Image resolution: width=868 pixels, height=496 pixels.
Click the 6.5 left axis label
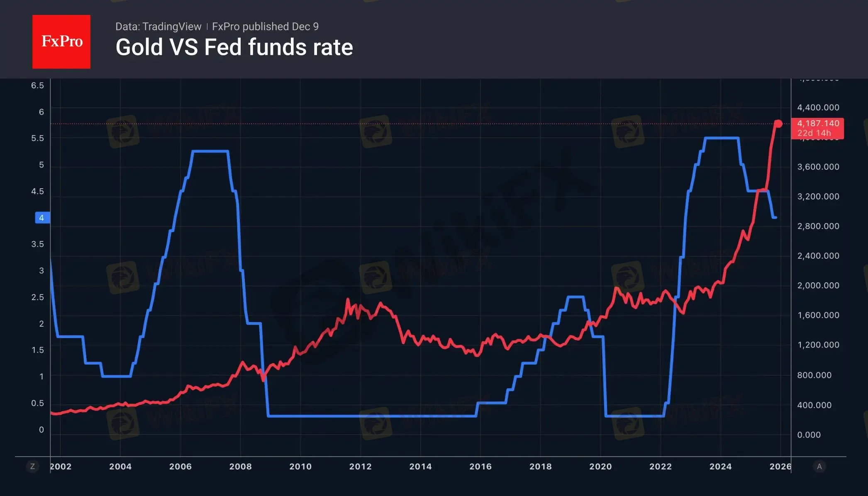pos(37,85)
